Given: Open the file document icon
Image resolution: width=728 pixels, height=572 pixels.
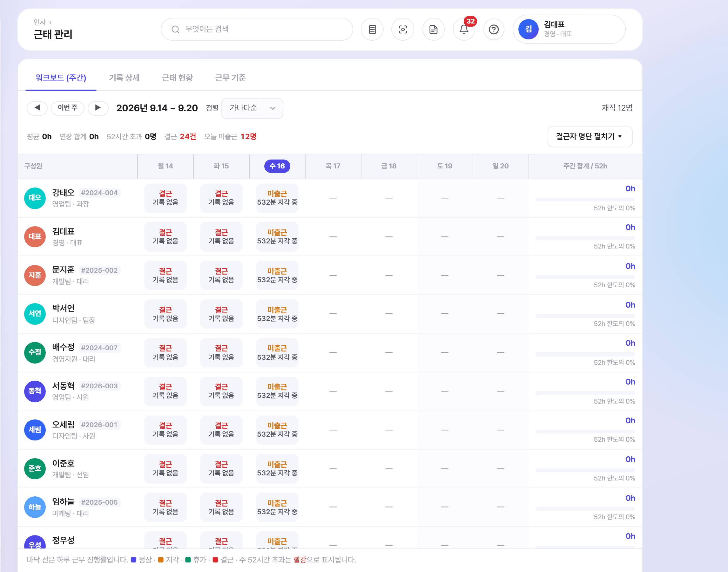Looking at the screenshot, I should pyautogui.click(x=434, y=30).
